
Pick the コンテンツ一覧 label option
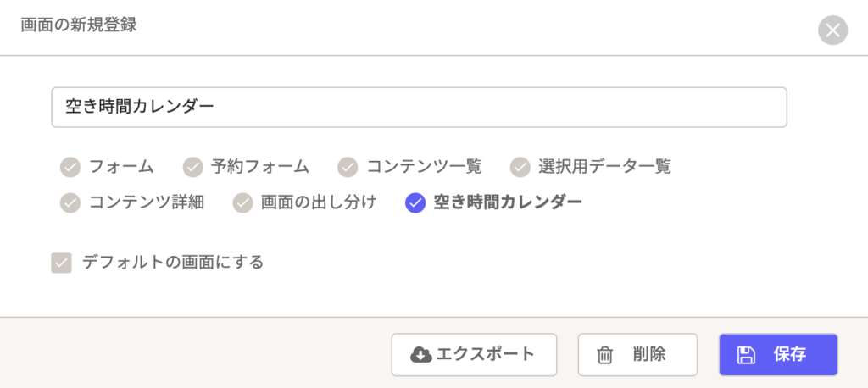(424, 167)
